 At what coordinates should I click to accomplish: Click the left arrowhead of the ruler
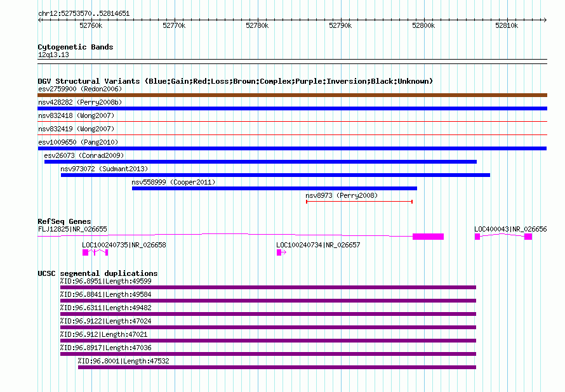pos(39,20)
